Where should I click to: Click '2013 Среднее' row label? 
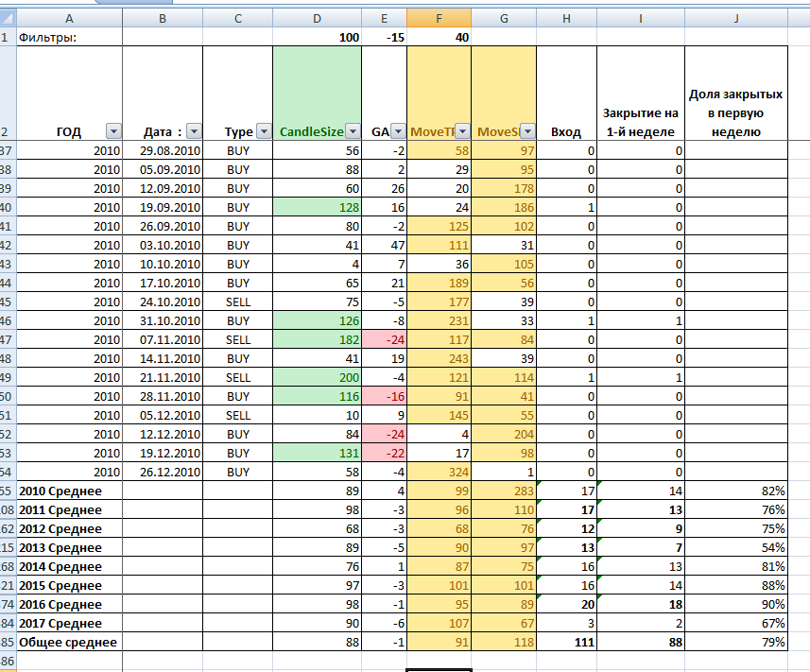69,548
